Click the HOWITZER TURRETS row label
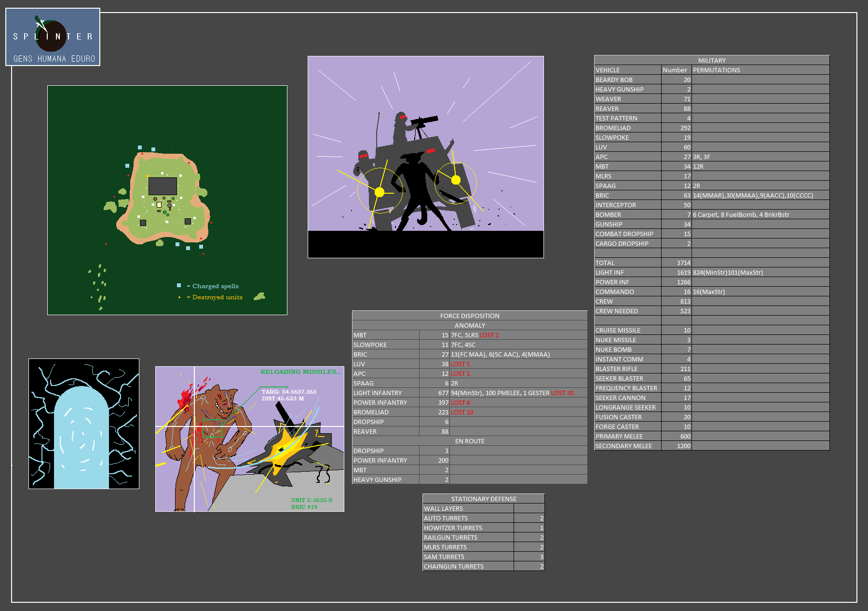Screen dimensions: 868x611 (x=453, y=528)
